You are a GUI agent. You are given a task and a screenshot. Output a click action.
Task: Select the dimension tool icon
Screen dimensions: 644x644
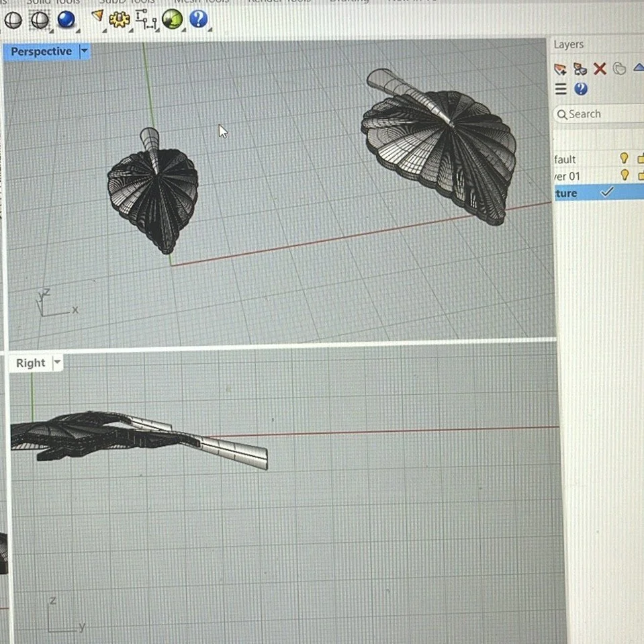pos(146,19)
